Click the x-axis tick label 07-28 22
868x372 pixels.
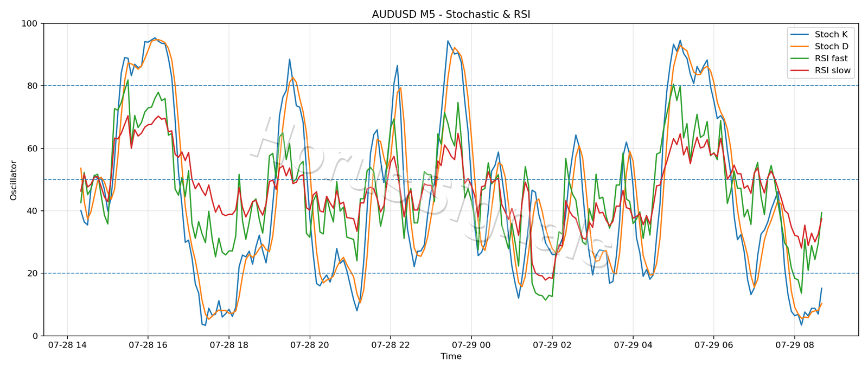(x=390, y=344)
